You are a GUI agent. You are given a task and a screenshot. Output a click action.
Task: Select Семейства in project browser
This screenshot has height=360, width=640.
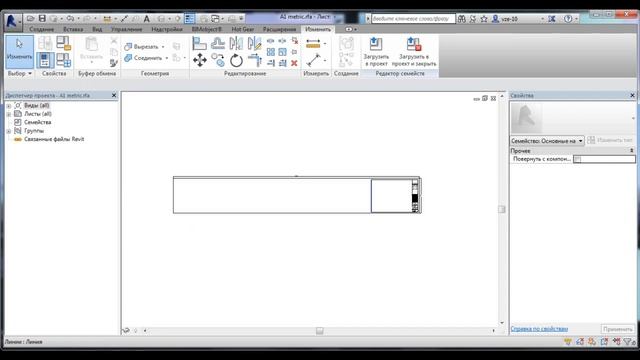38,122
